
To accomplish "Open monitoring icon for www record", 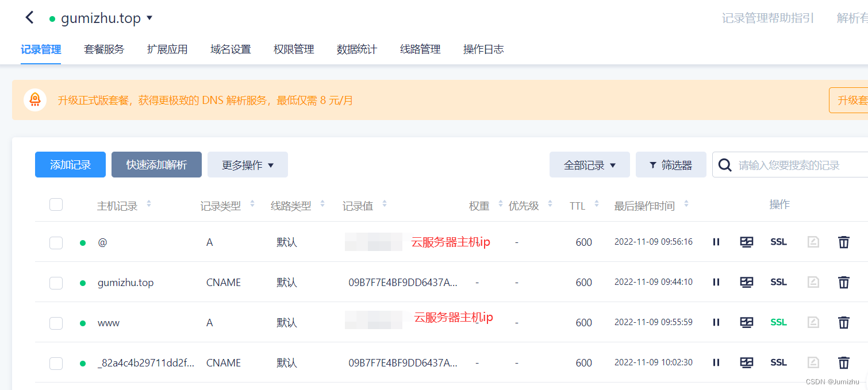I will click(747, 322).
